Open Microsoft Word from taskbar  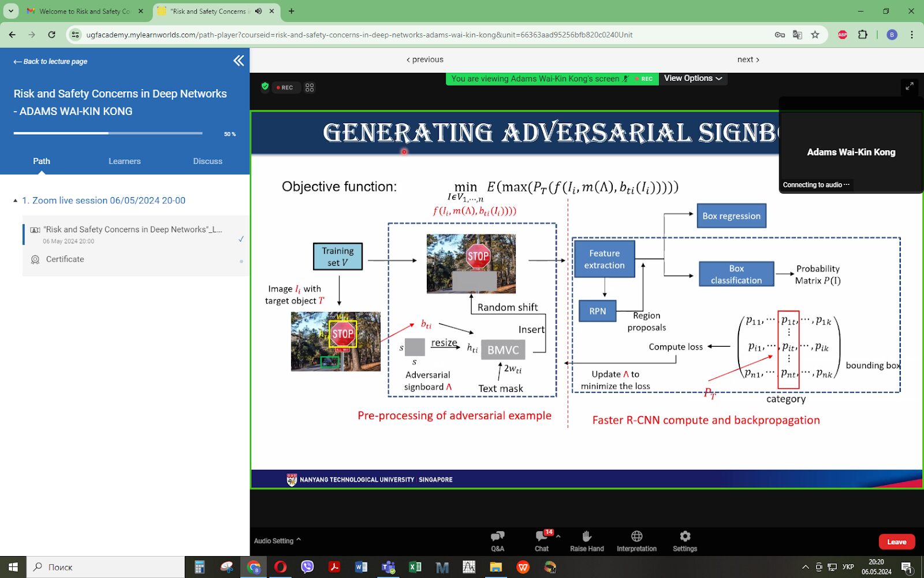(361, 567)
